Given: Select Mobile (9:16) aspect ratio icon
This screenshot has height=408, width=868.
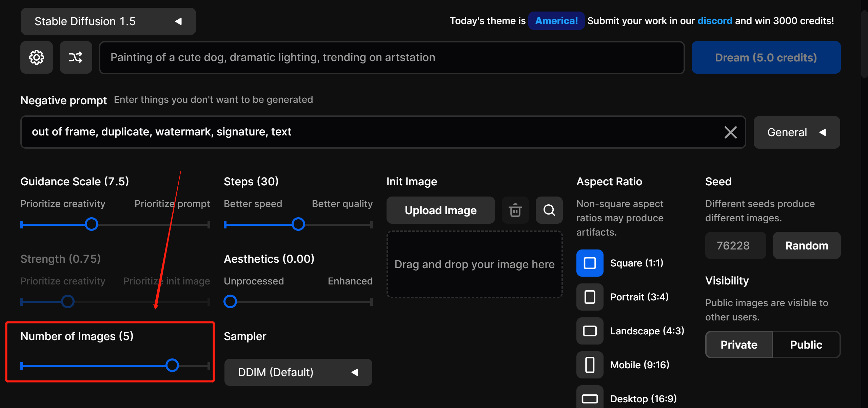Looking at the screenshot, I should [x=590, y=365].
